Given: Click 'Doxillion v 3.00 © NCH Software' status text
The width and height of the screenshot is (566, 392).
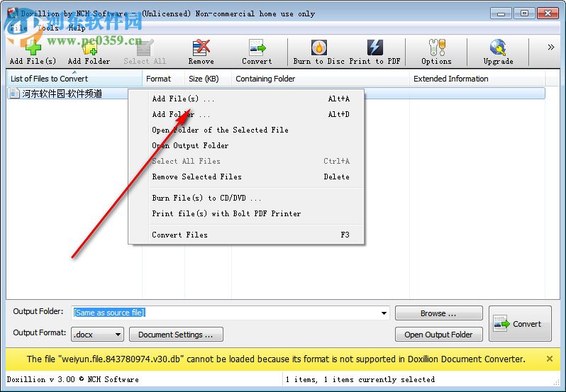Looking at the screenshot, I should (72, 379).
